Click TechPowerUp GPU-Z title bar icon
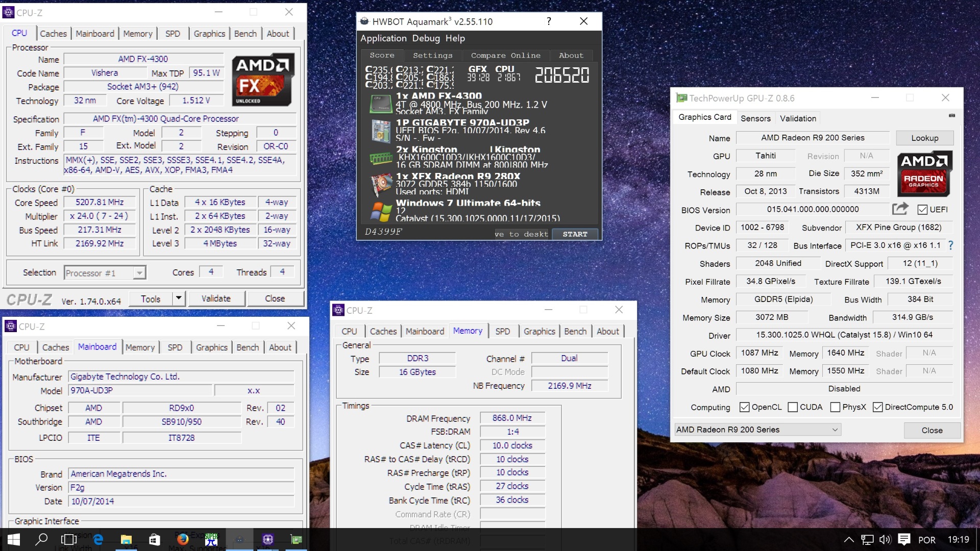Screen dimensions: 980x551 click(x=681, y=98)
